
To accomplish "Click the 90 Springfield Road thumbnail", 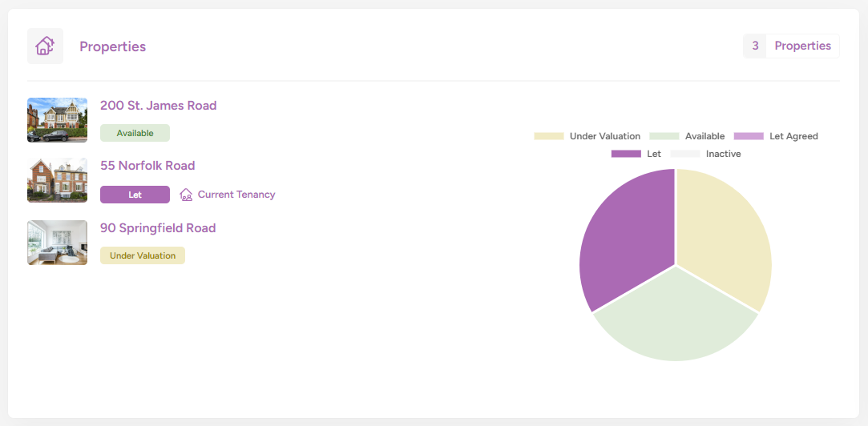I will (x=57, y=243).
